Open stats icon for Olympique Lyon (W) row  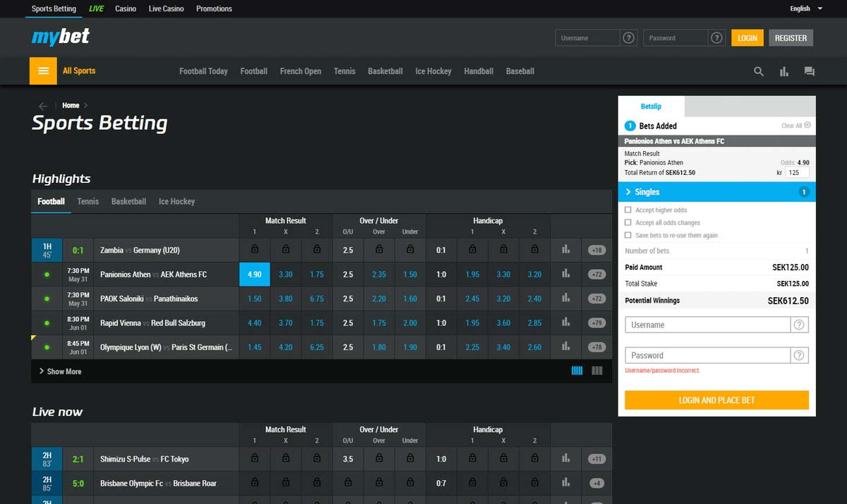pos(565,347)
